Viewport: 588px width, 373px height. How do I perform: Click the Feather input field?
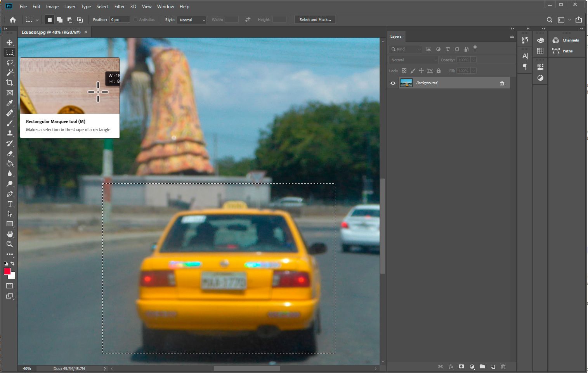pyautogui.click(x=120, y=20)
